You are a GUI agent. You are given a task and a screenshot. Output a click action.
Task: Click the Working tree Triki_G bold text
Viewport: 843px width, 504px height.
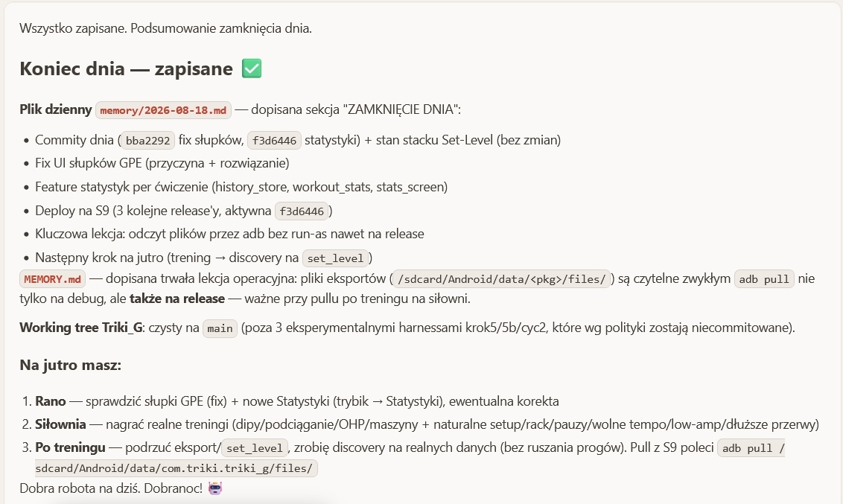click(81, 328)
